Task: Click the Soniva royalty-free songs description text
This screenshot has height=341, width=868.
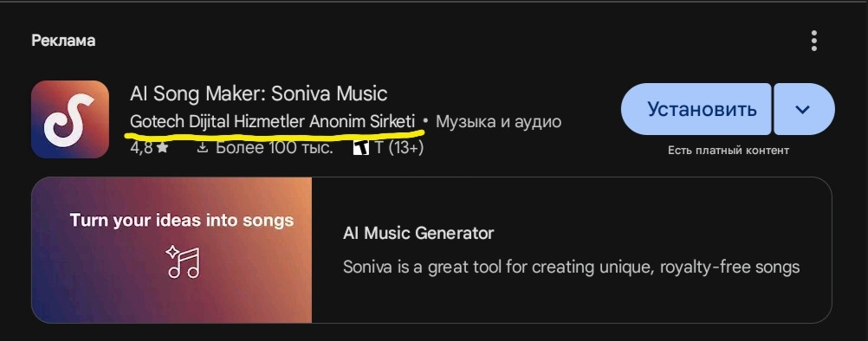Action: (571, 267)
